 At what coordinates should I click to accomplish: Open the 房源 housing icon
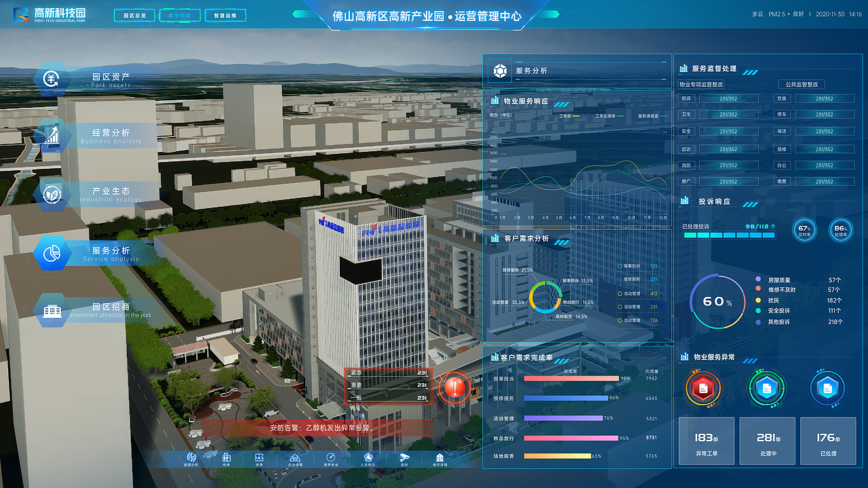pos(259,457)
